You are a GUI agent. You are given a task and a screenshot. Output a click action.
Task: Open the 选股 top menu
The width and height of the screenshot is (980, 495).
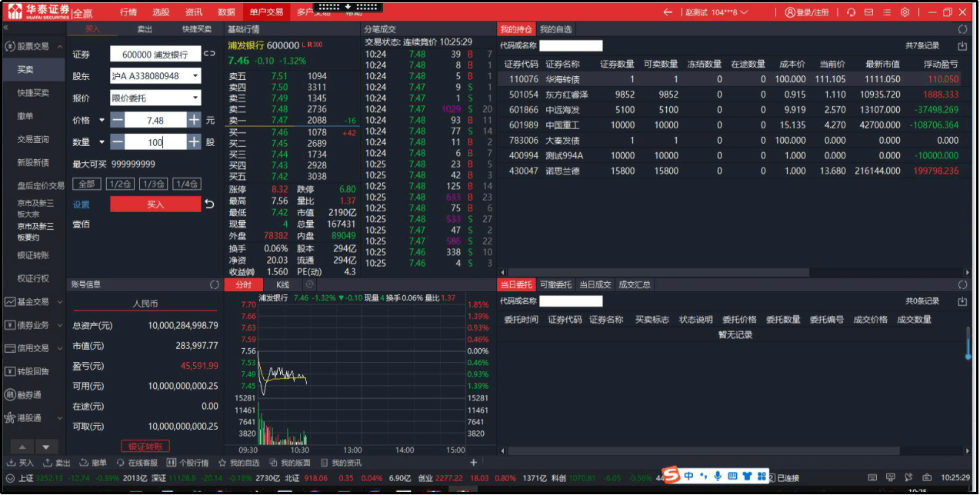coord(161,12)
